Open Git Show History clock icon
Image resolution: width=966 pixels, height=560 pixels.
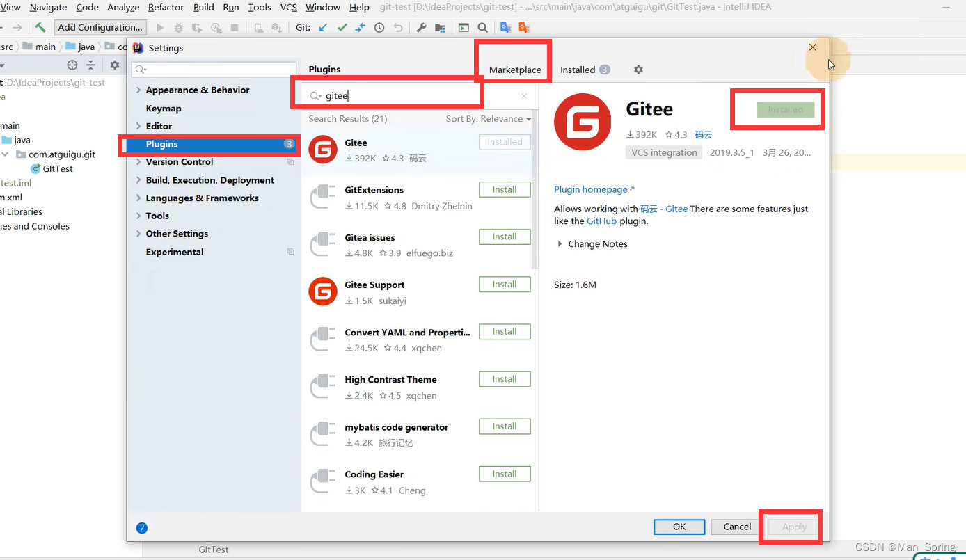(x=379, y=28)
